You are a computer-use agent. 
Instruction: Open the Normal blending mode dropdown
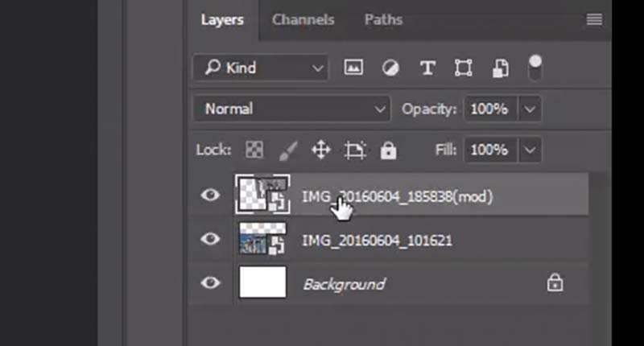pyautogui.click(x=292, y=109)
